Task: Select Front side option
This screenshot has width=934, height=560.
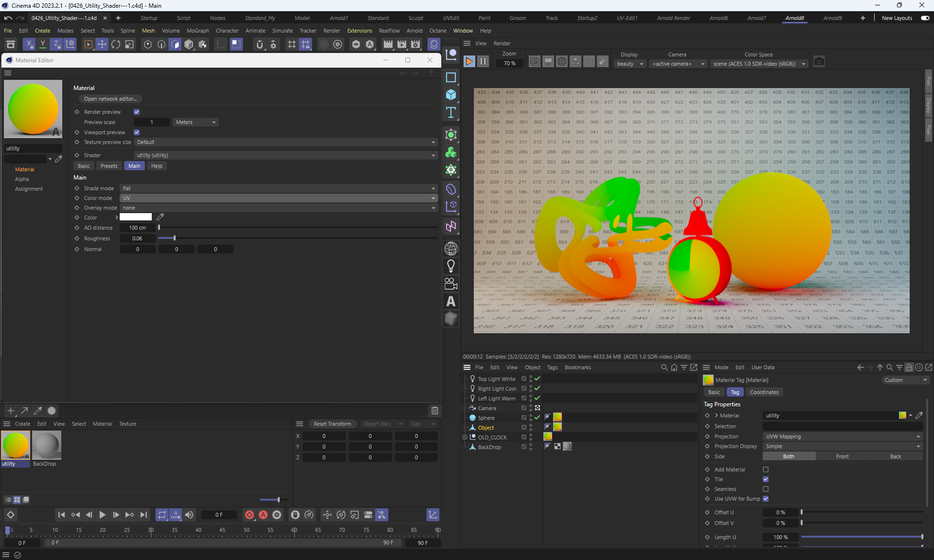Action: tap(842, 456)
